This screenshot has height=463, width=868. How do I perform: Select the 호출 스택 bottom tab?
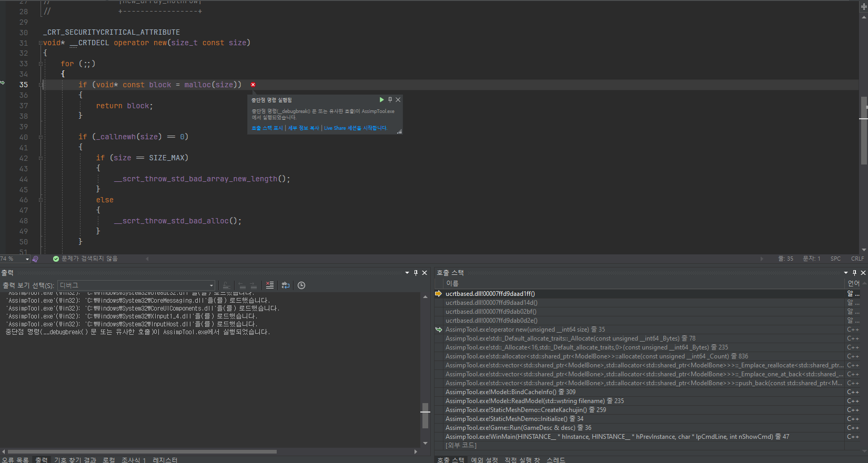tap(450, 460)
